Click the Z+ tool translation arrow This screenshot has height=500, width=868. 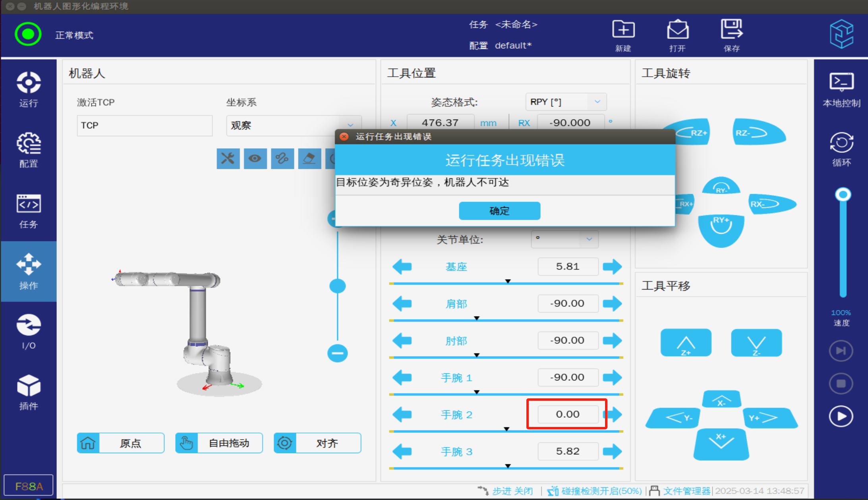[x=686, y=343]
